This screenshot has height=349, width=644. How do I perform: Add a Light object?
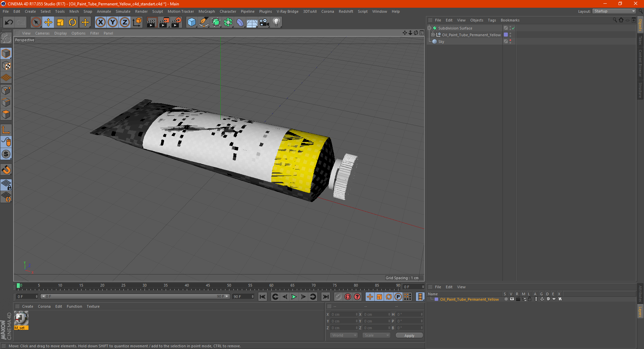click(x=276, y=22)
